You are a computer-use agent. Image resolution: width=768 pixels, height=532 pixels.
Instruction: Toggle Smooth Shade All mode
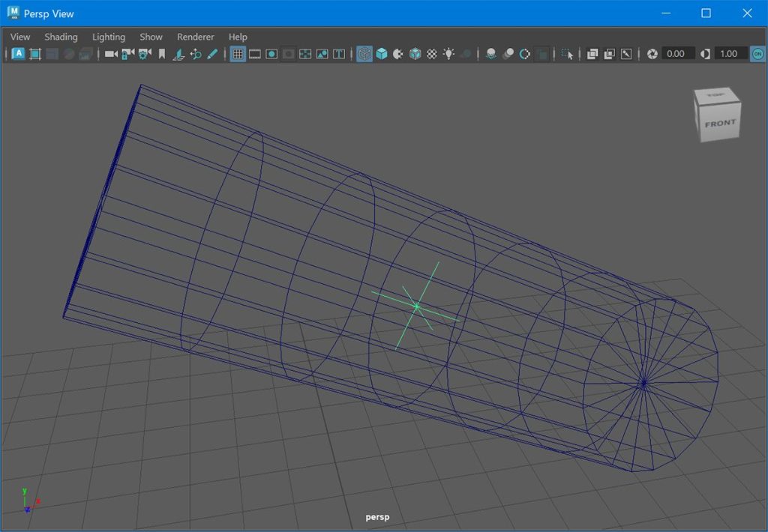382,54
